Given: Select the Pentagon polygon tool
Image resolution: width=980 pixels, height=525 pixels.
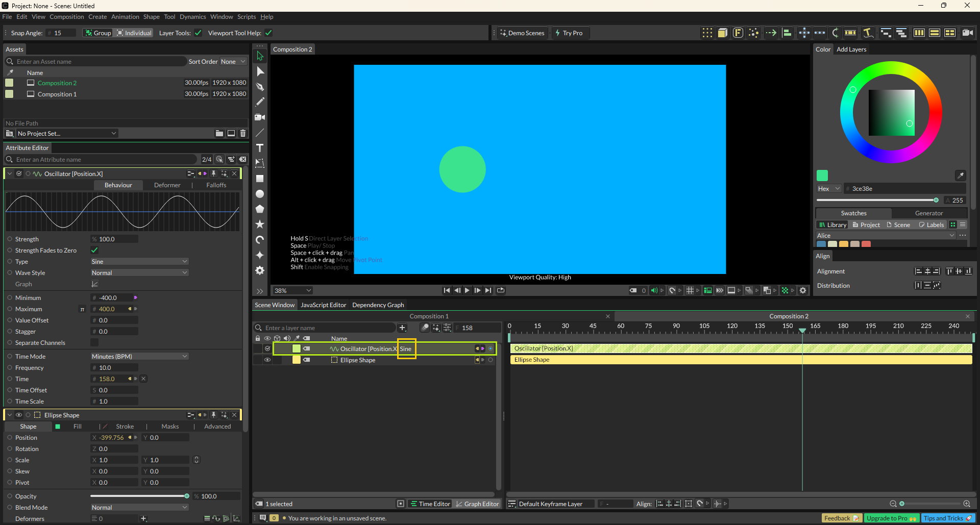Looking at the screenshot, I should pos(260,209).
